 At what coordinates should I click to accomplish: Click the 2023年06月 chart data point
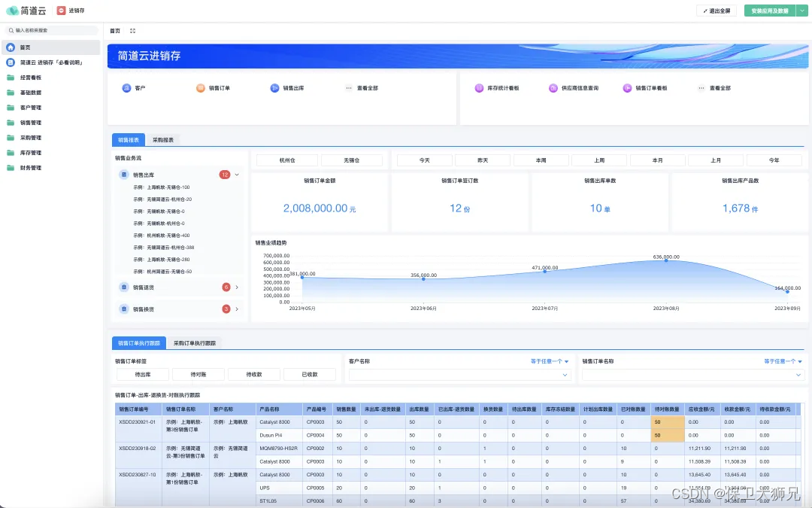(x=423, y=279)
